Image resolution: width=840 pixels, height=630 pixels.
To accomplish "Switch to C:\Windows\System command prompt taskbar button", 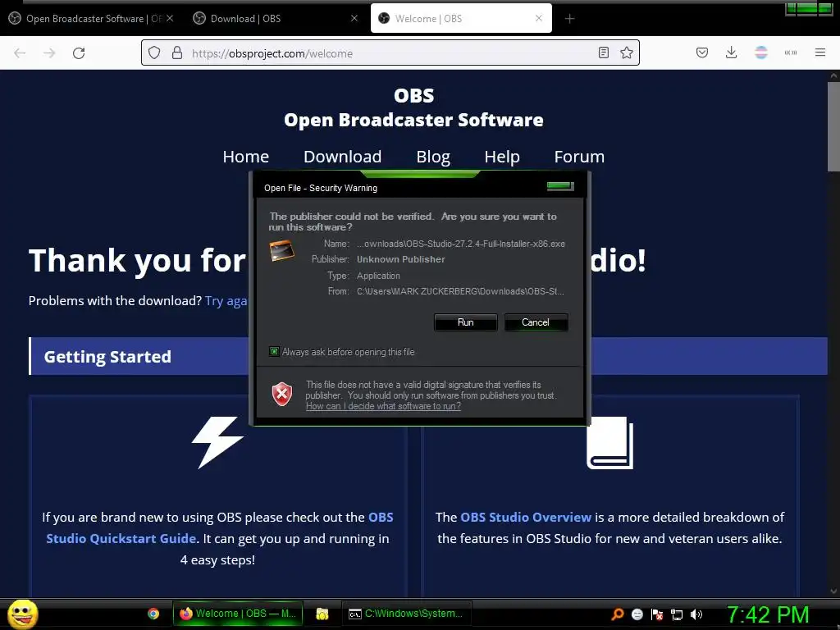I will (406, 614).
